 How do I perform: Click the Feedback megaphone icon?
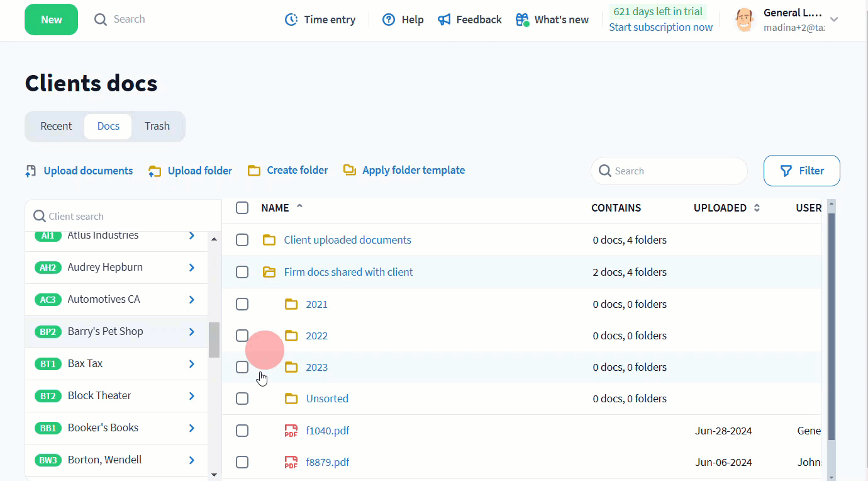click(x=445, y=20)
